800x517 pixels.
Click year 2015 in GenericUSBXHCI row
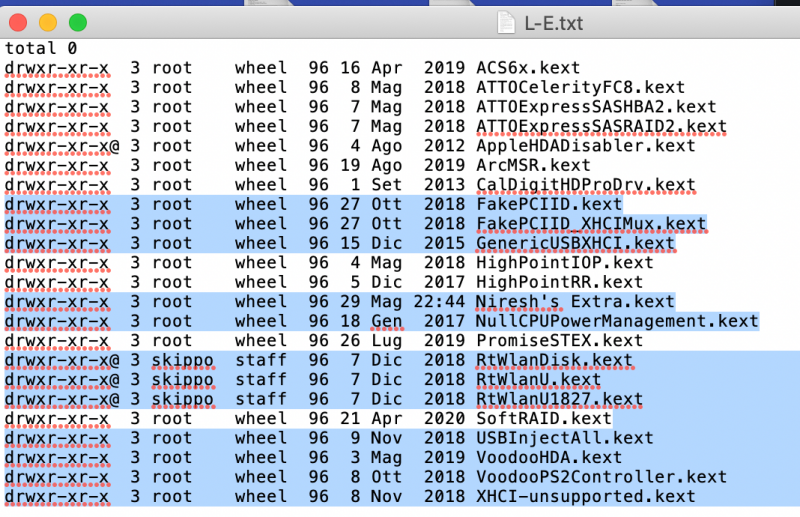pyautogui.click(x=444, y=243)
